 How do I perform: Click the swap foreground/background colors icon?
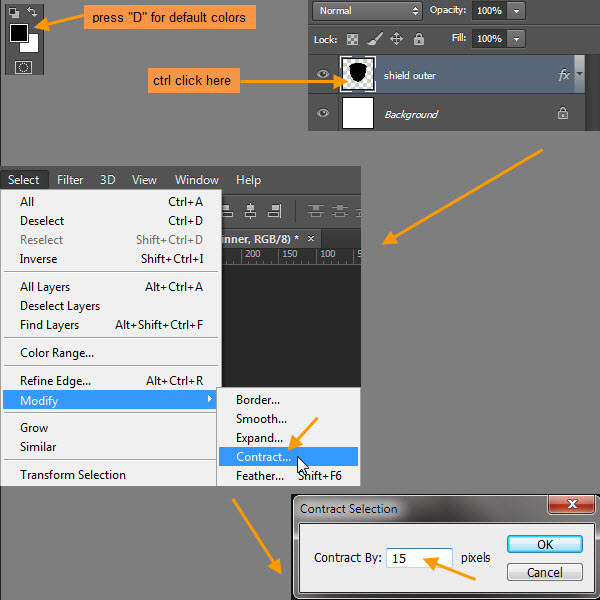coord(32,12)
